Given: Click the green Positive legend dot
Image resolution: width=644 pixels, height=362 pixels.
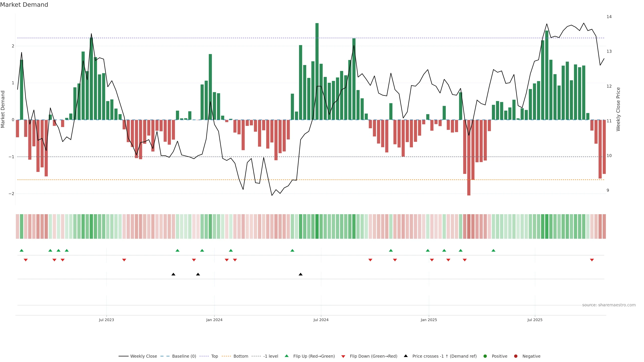Looking at the screenshot, I should click(485, 356).
